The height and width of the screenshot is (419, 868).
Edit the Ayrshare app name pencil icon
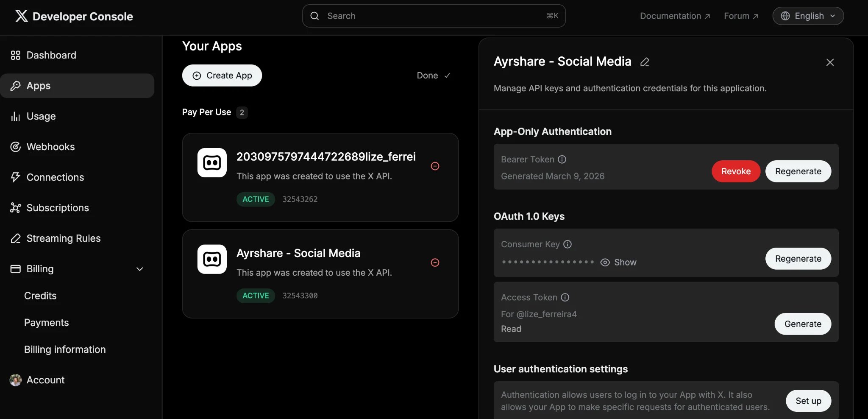[x=645, y=62]
